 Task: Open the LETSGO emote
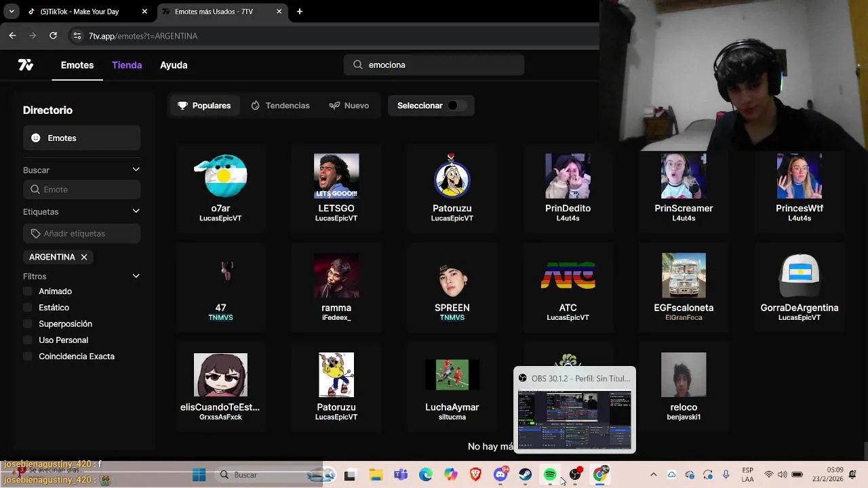click(x=336, y=188)
